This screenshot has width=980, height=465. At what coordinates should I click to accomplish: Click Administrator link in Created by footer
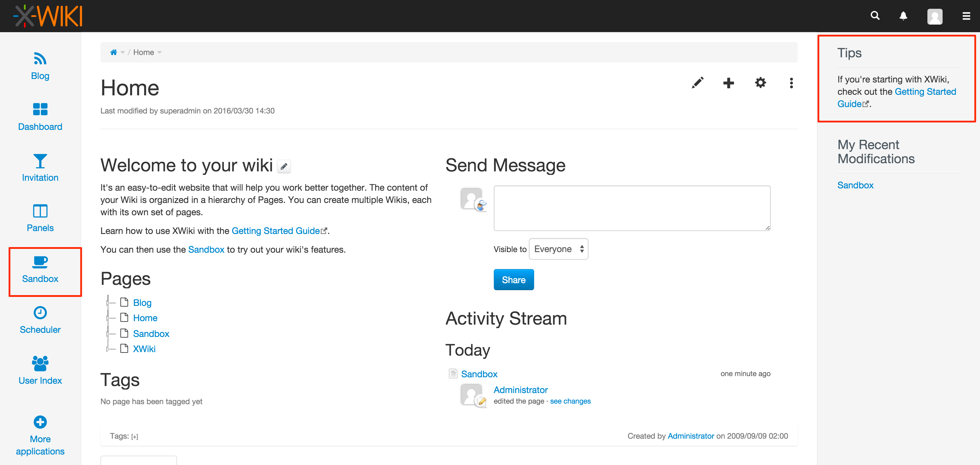pos(691,436)
